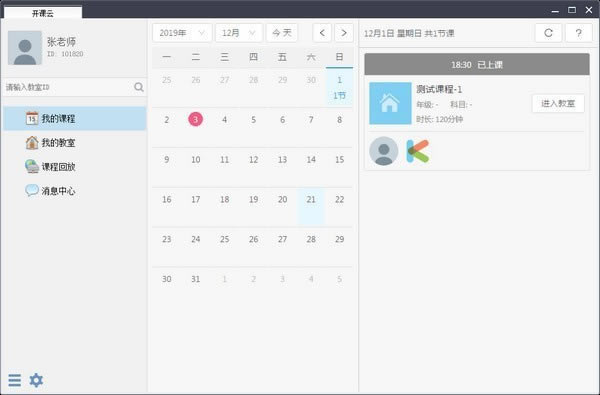Click the search magnifier icon

(139, 87)
